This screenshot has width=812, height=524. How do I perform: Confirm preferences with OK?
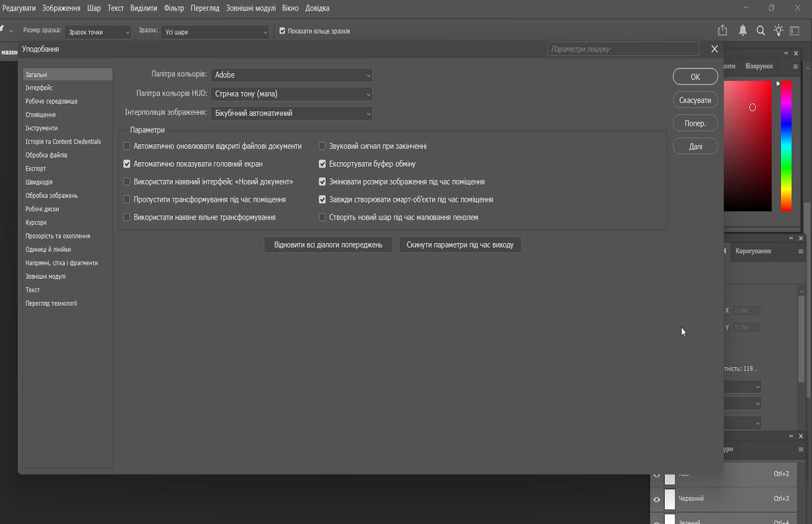point(695,76)
